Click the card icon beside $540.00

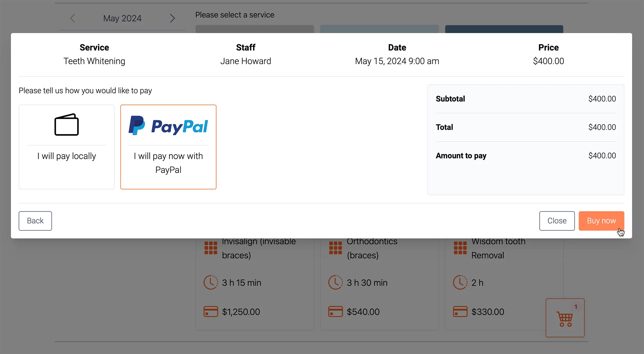click(x=336, y=311)
